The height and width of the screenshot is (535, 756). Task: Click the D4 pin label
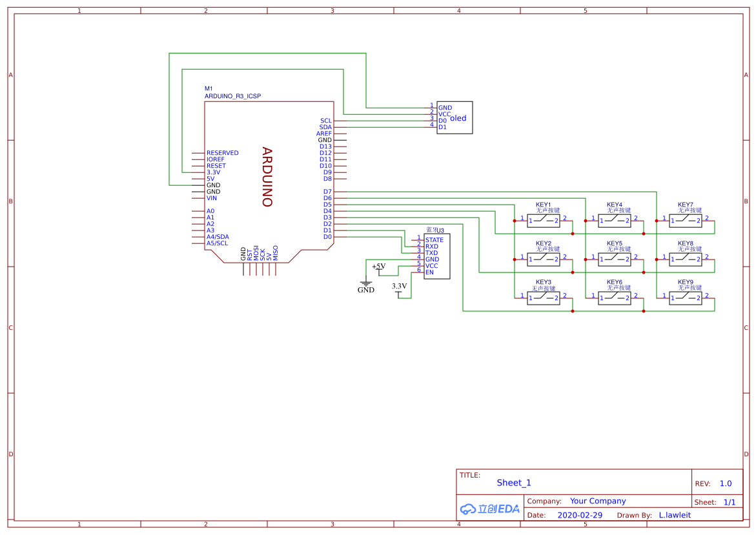[x=327, y=211]
